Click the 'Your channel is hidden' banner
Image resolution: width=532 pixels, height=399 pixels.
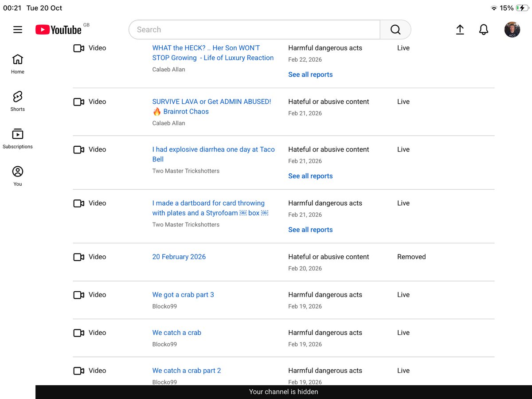pyautogui.click(x=284, y=392)
